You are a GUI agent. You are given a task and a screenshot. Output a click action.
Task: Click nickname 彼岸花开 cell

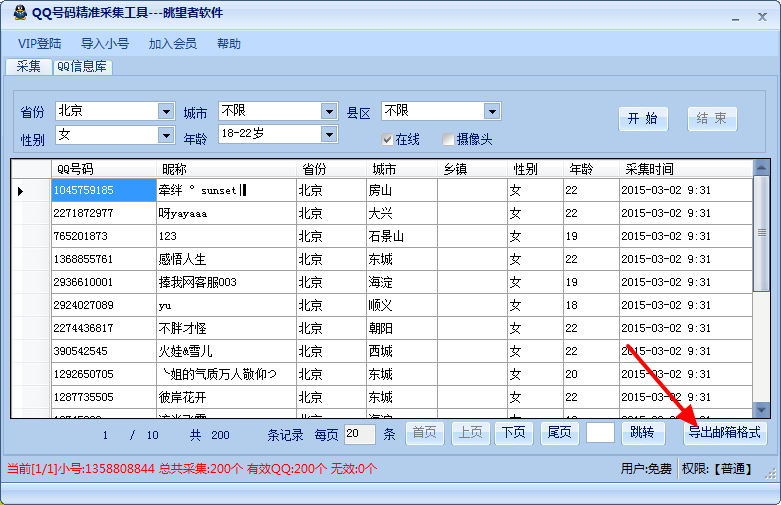227,397
